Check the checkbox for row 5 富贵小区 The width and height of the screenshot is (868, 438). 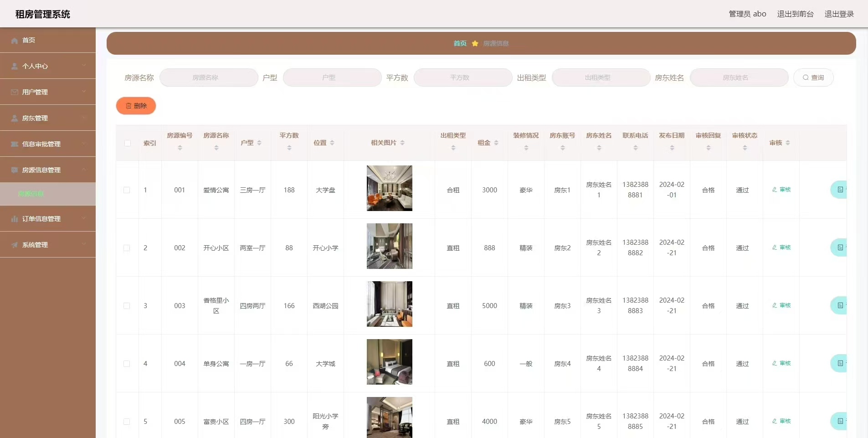[127, 422]
